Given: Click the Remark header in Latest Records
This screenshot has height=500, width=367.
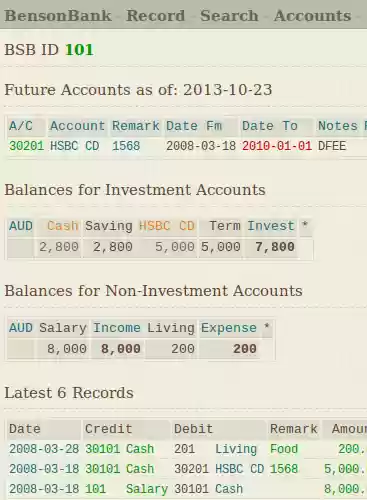Looking at the screenshot, I should [294, 429].
